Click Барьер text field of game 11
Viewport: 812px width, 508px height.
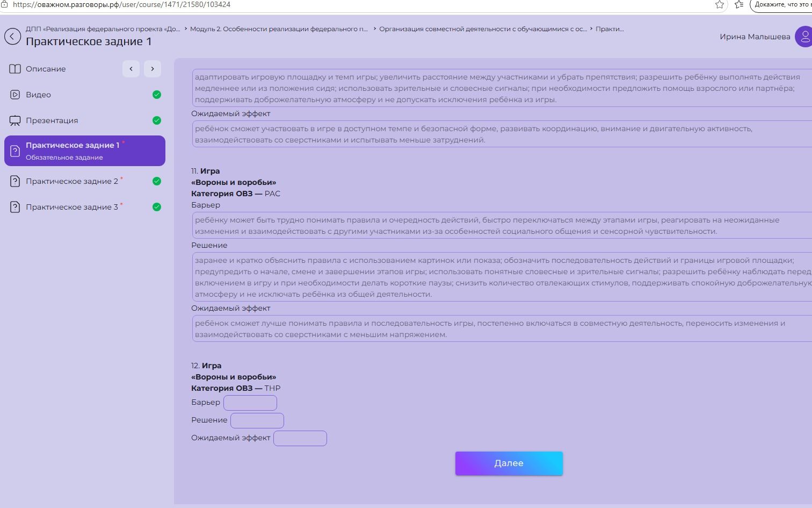(502, 226)
